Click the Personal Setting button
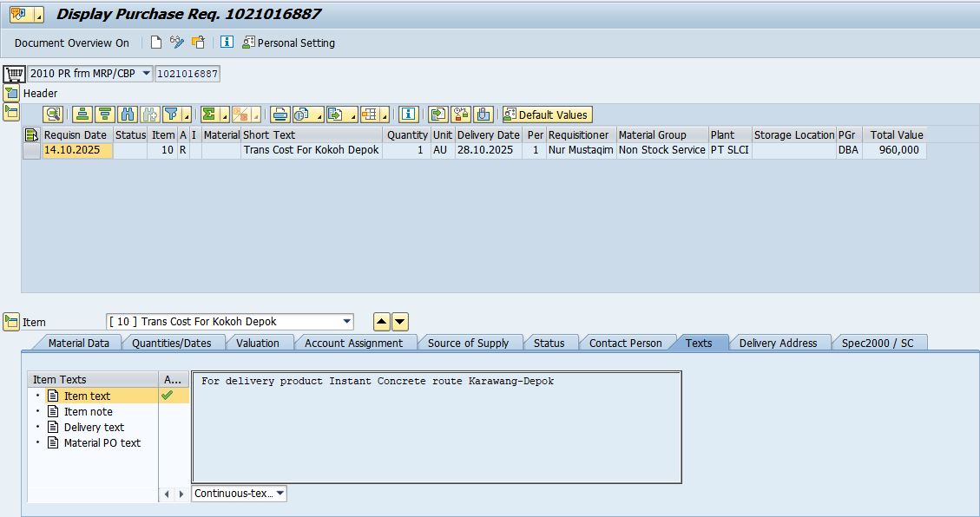Viewport: 980px width, 517px height. [288, 43]
